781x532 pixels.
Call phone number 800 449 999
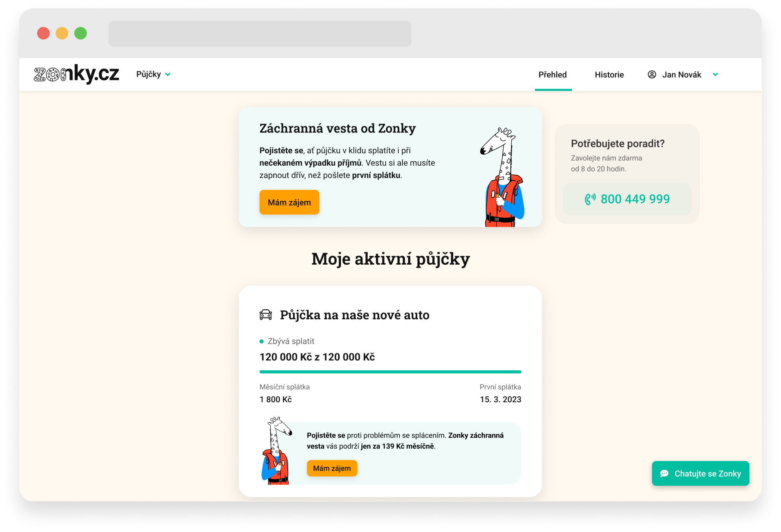click(x=635, y=199)
